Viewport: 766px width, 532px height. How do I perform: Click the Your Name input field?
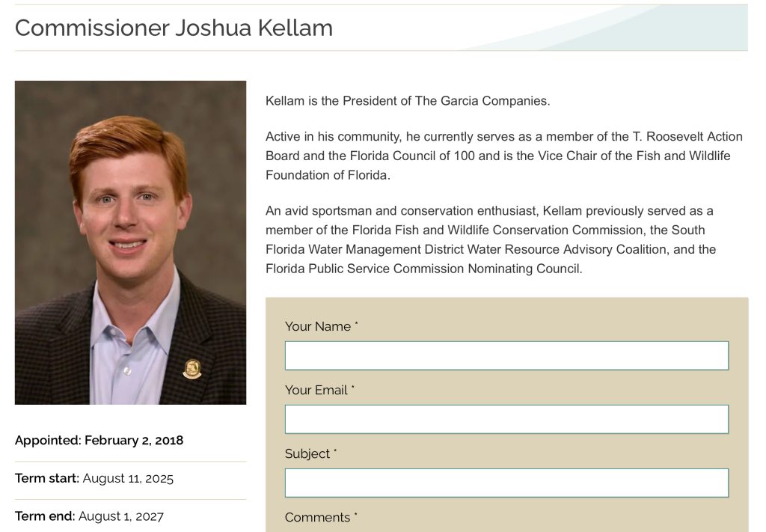click(506, 355)
